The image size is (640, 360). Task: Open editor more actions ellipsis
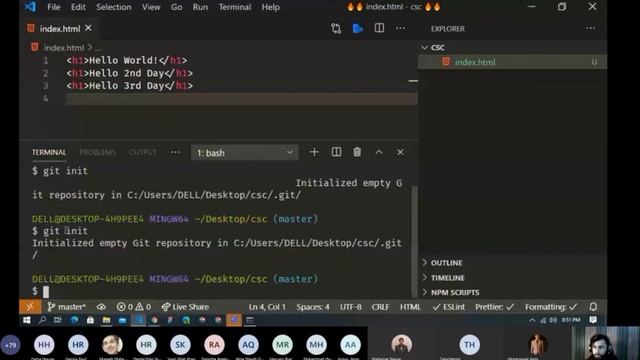pyautogui.click(x=400, y=28)
